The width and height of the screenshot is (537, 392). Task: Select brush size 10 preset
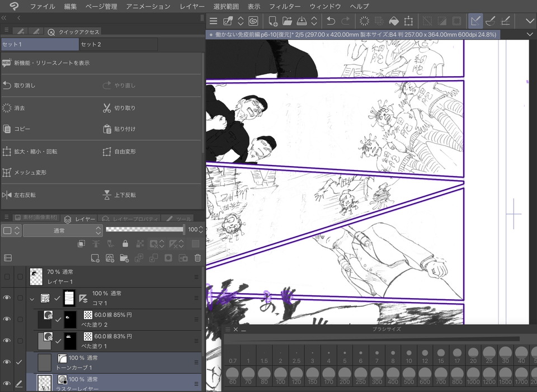409,355
